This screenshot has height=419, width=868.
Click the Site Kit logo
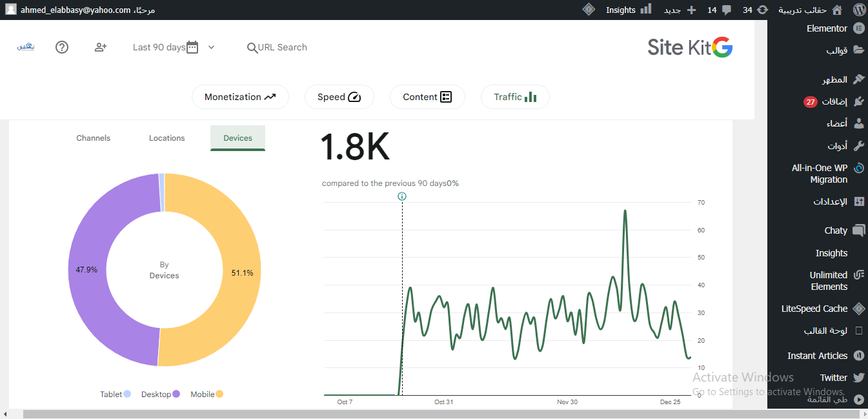pos(690,47)
